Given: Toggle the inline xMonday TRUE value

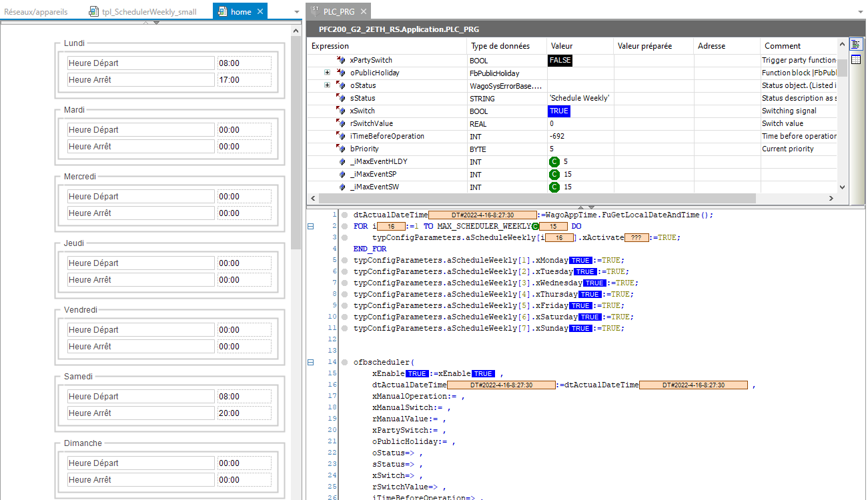Looking at the screenshot, I should (580, 261).
